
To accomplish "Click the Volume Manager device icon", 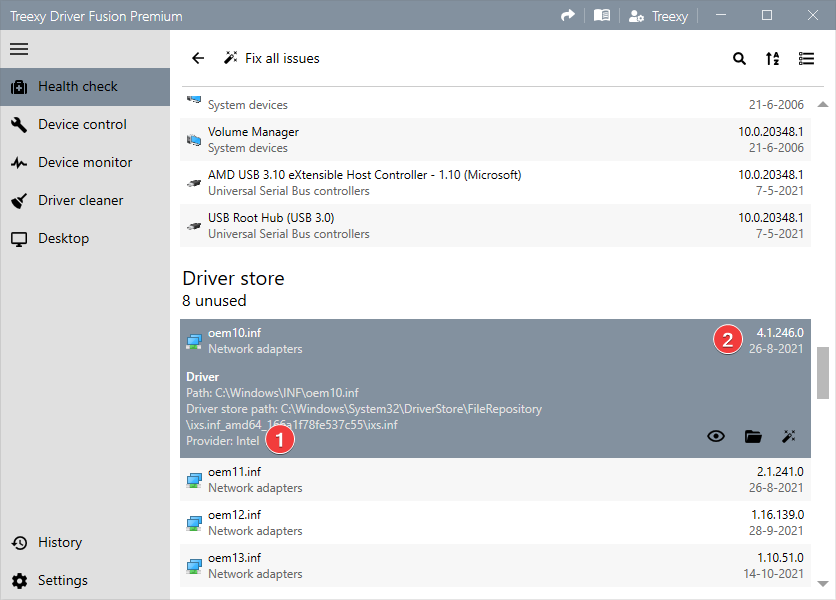I will pos(194,140).
